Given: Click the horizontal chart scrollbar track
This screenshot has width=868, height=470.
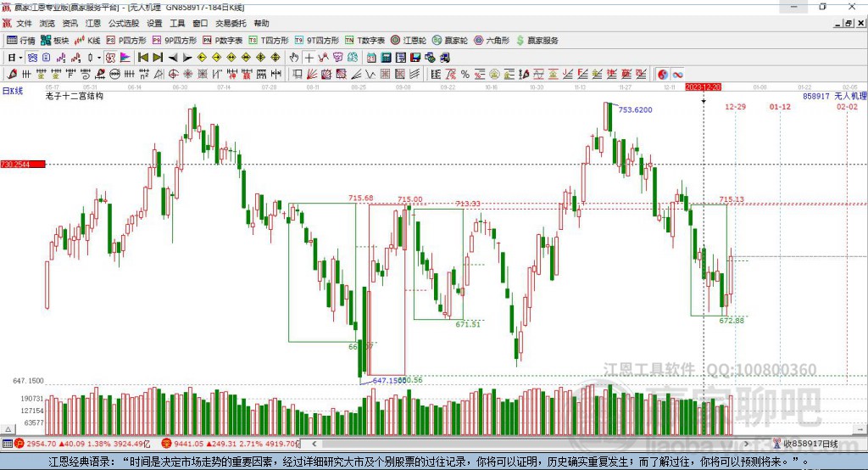Looking at the screenshot, I should tap(531, 444).
